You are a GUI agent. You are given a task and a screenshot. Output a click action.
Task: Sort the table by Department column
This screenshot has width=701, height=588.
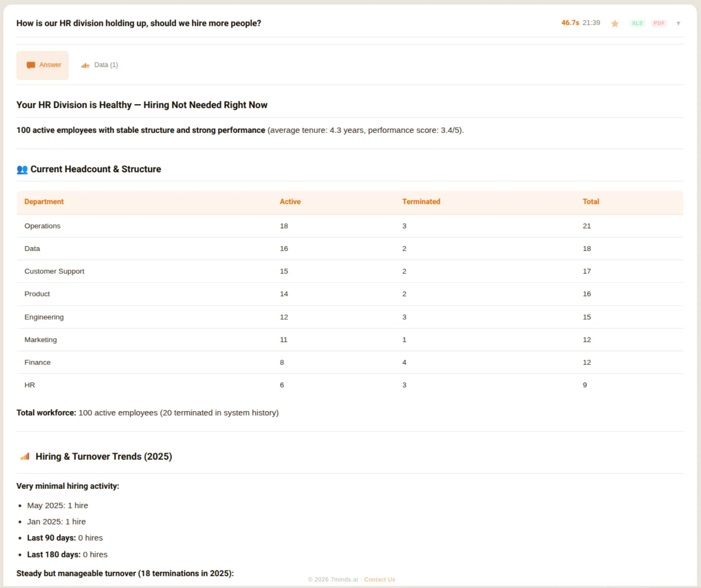(x=44, y=201)
